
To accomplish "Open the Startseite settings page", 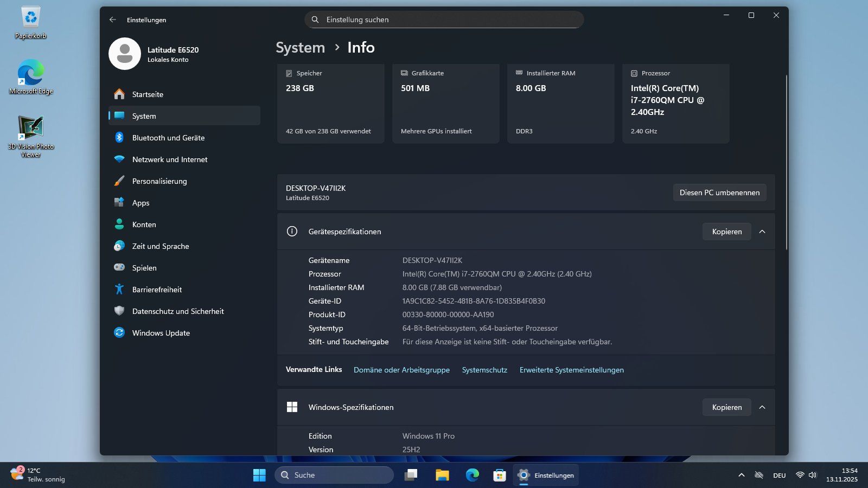I will [x=184, y=94].
